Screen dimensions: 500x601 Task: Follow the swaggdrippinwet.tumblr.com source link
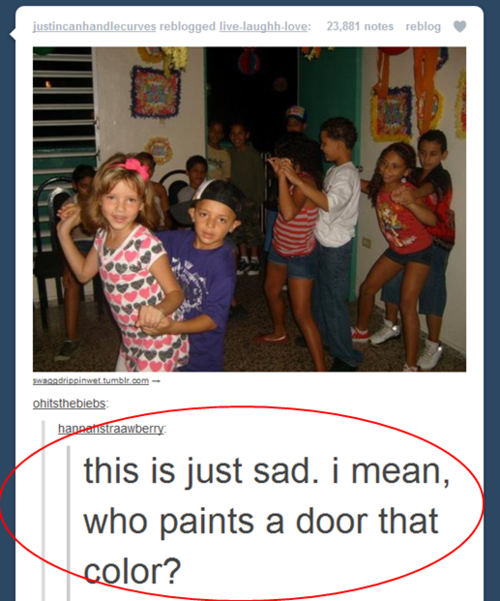tap(91, 381)
